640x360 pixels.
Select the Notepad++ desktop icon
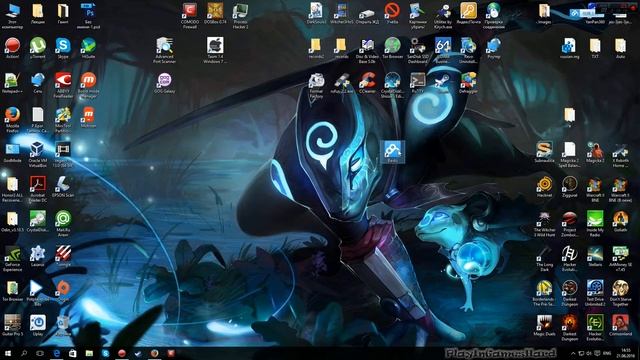[12, 83]
